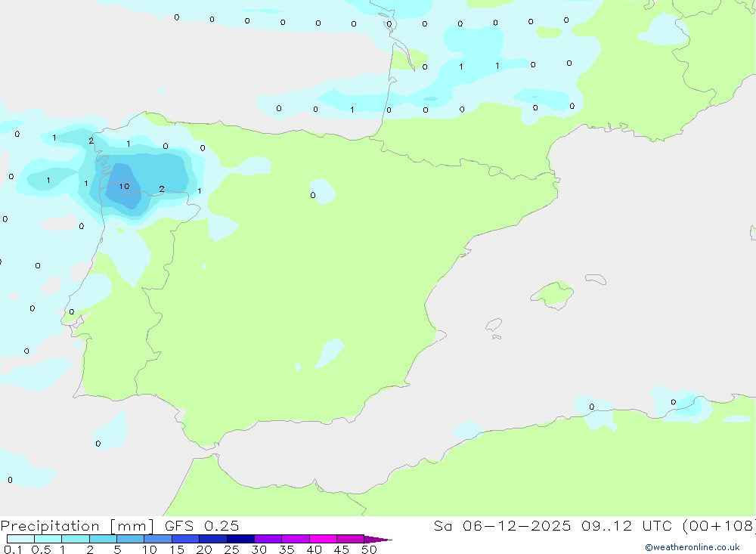This screenshot has width=756, height=554.
Task: Click the '45' legend scale label
Action: pos(342,549)
